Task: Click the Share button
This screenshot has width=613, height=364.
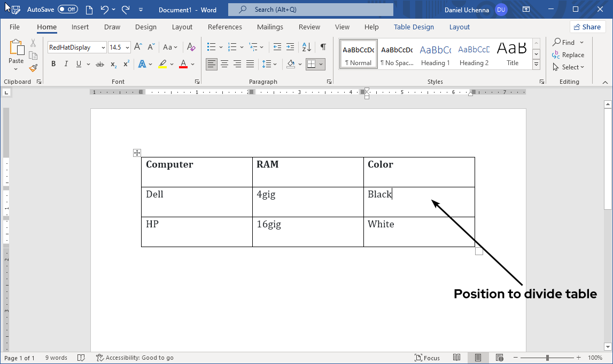Action: tap(587, 27)
